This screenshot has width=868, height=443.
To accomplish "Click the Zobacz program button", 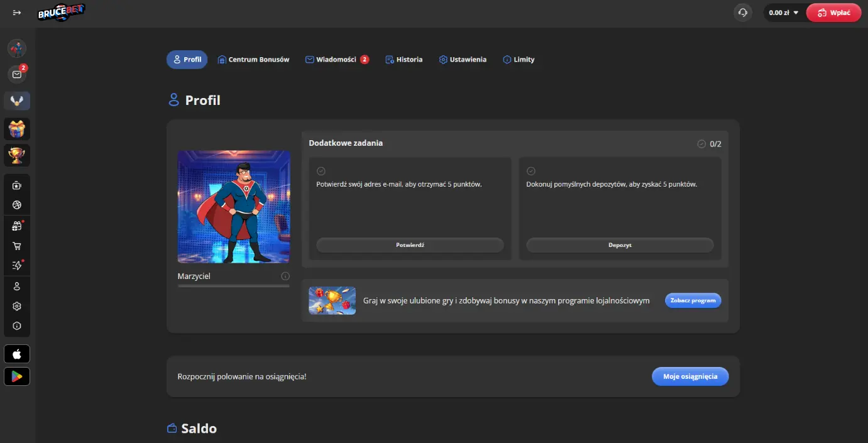I will click(x=693, y=300).
